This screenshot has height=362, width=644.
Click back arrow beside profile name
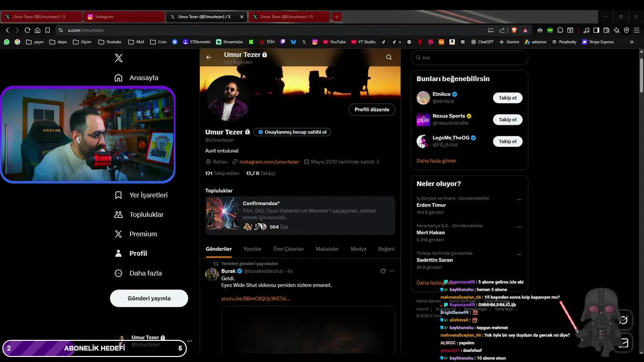[x=209, y=57]
